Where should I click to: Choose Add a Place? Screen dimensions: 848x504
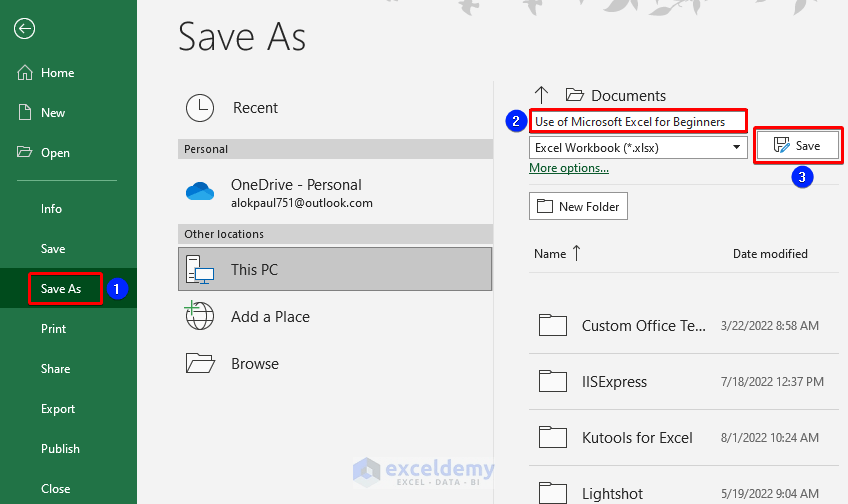tap(270, 316)
